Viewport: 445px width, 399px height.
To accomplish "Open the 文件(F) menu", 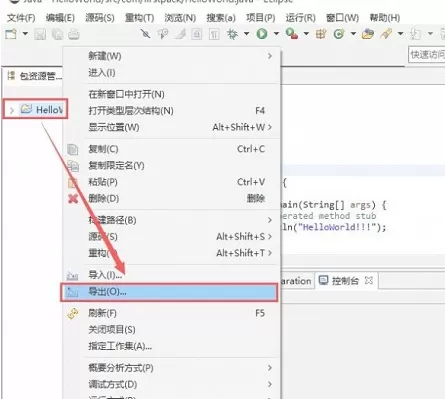I will [x=21, y=18].
